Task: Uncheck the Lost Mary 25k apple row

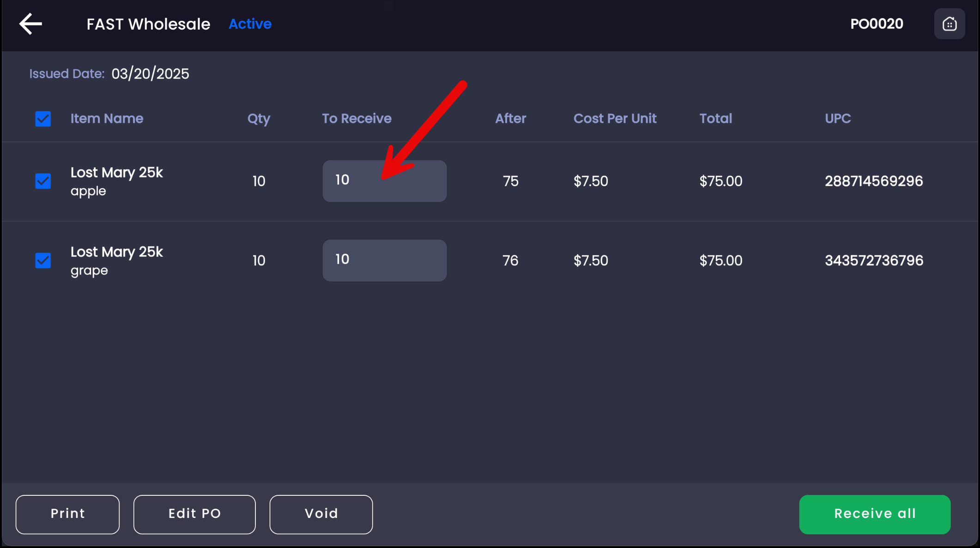Action: pyautogui.click(x=43, y=181)
